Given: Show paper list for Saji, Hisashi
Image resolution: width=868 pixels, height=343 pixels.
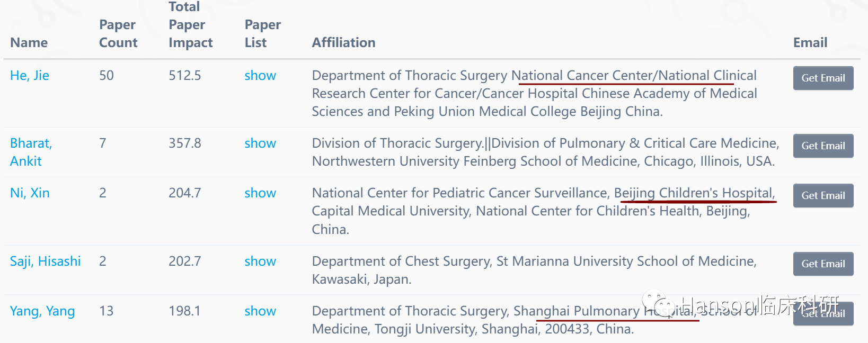Looking at the screenshot, I should click(260, 261).
